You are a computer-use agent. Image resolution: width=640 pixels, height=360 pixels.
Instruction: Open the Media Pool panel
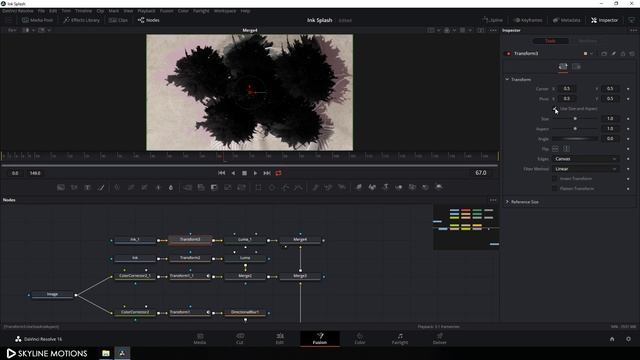pos(38,20)
